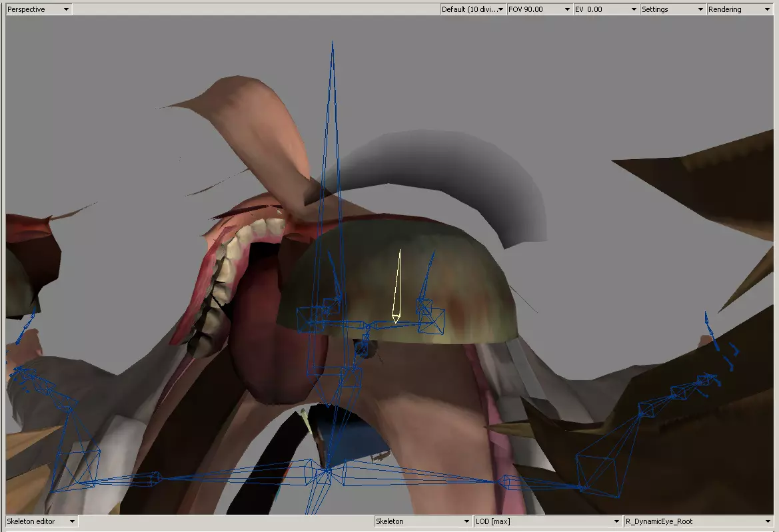Open the FOV 90.00 dropdown
Viewport: 779px width, 532px height.
tap(538, 9)
